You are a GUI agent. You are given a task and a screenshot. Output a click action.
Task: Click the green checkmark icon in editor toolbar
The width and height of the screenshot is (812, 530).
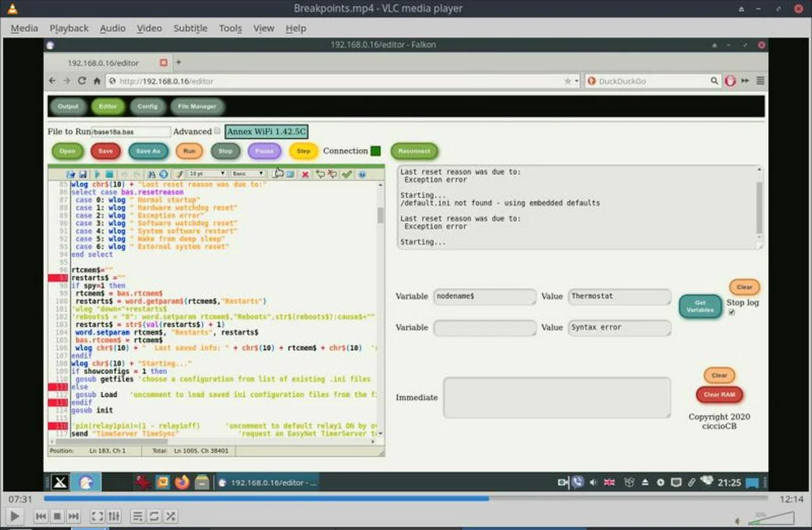coord(347,174)
